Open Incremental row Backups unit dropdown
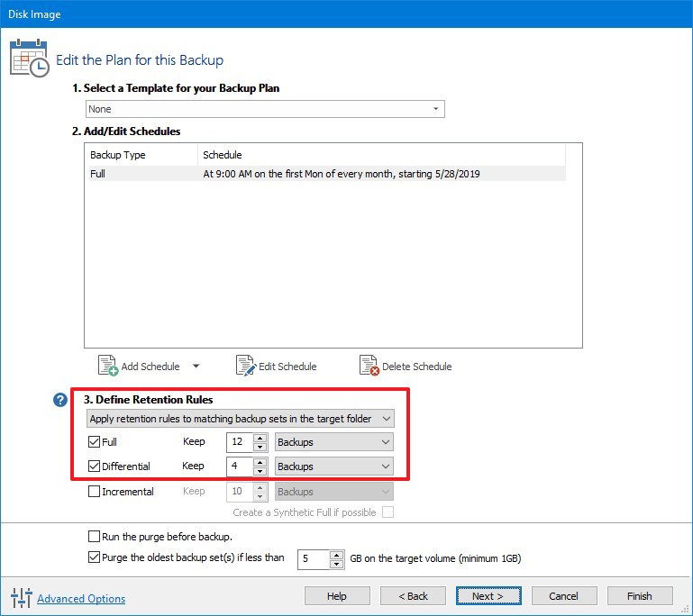The width and height of the screenshot is (693, 616). click(333, 492)
